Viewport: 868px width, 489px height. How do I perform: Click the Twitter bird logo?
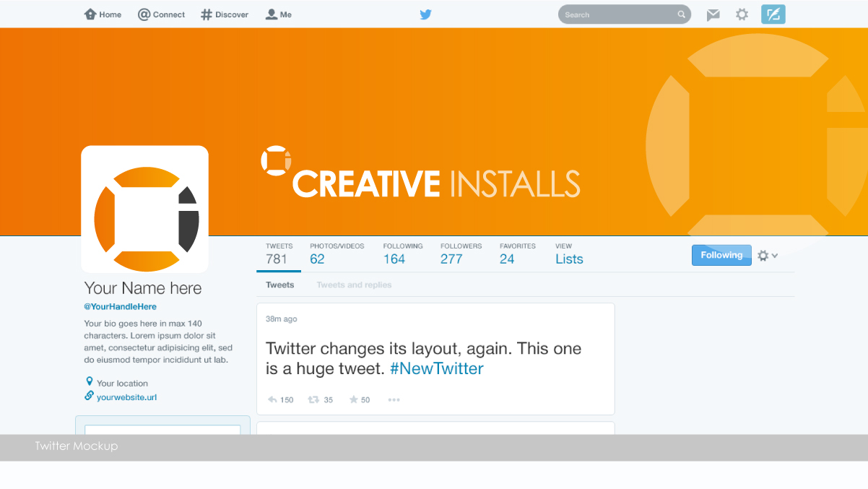coord(426,14)
